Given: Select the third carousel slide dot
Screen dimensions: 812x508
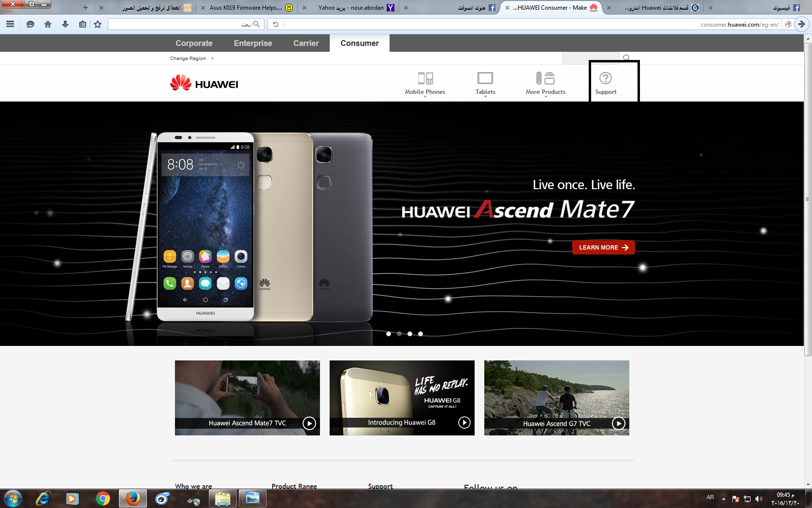Looking at the screenshot, I should click(410, 334).
